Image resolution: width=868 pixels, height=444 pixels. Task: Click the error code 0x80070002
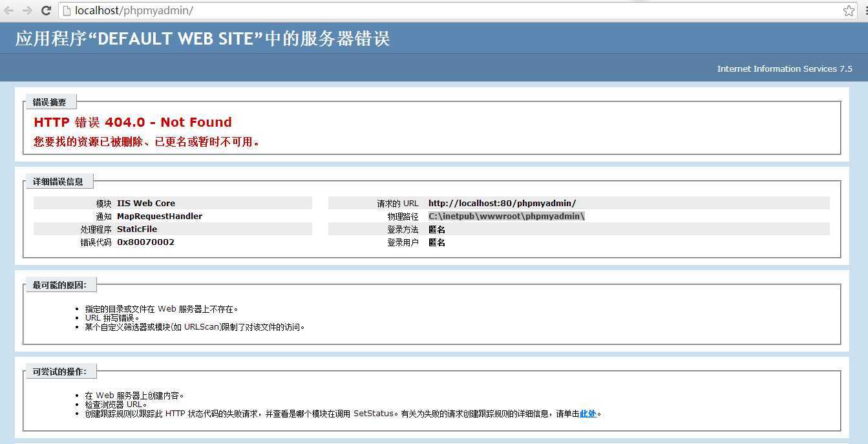(x=145, y=242)
